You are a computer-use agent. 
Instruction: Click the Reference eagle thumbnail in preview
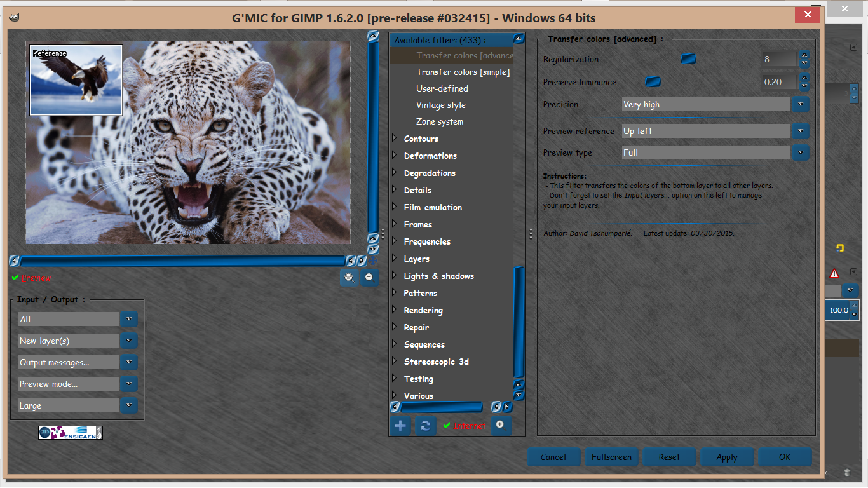[76, 80]
